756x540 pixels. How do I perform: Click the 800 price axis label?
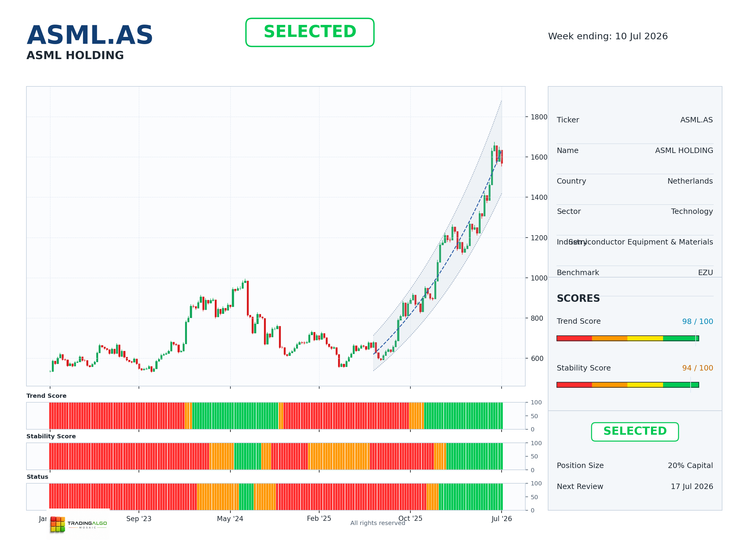[537, 319]
